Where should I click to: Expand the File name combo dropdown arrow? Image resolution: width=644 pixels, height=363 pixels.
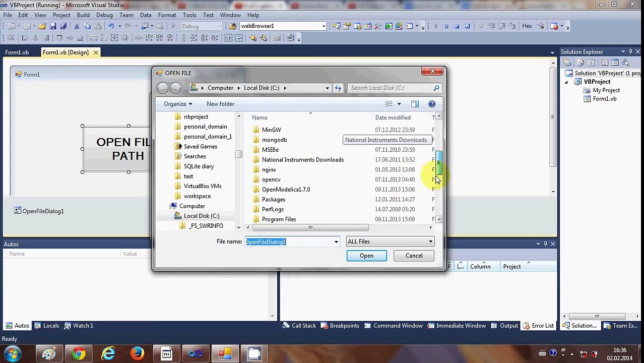click(336, 241)
